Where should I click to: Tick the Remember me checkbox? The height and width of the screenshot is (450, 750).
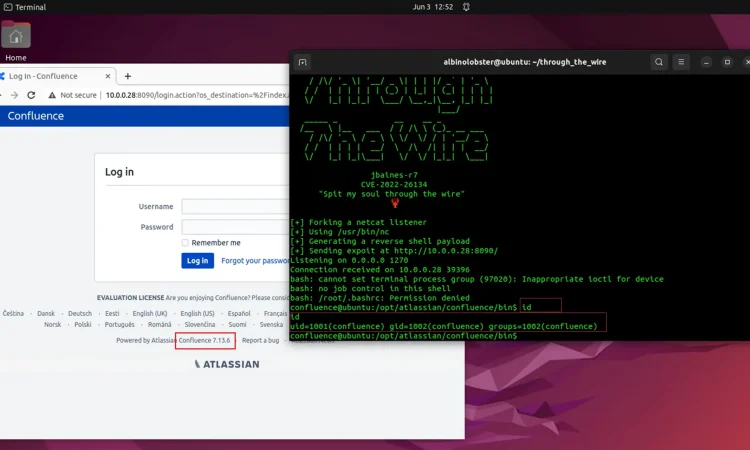(x=185, y=243)
